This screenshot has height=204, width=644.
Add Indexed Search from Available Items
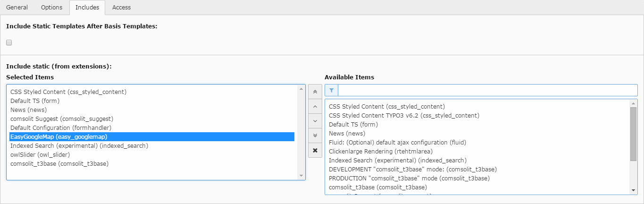[x=478, y=160]
